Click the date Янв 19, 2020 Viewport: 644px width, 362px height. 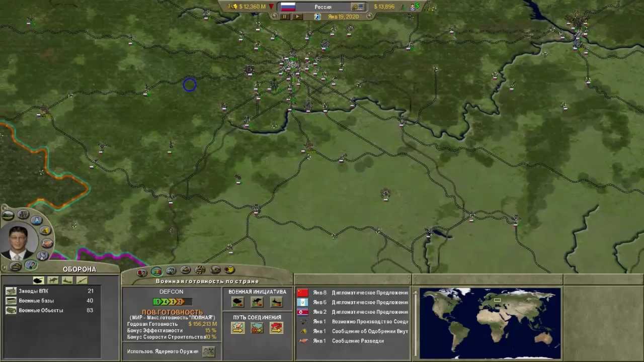343,17
